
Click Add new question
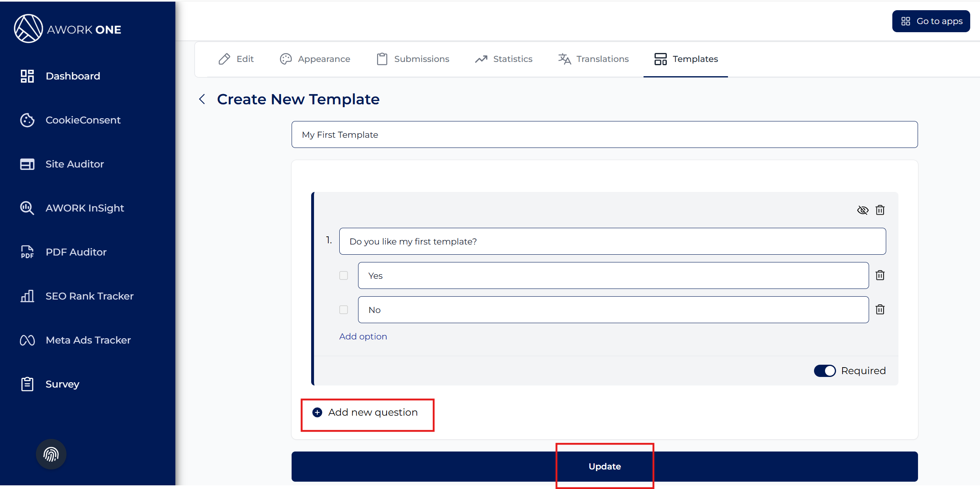365,412
